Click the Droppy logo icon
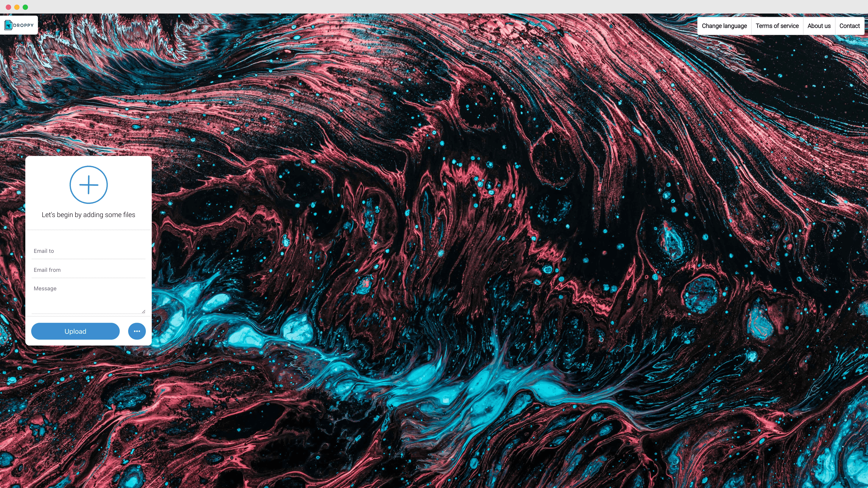This screenshot has width=868, height=488. 9,25
